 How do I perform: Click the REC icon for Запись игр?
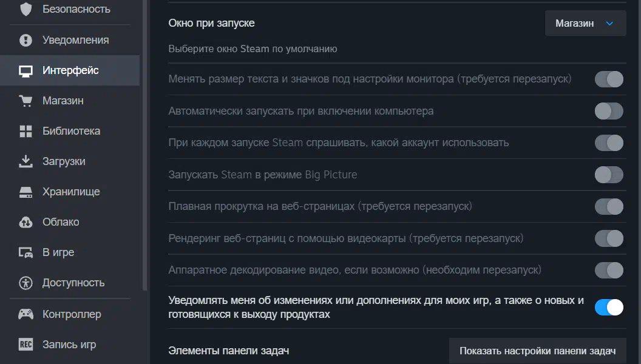(25, 345)
